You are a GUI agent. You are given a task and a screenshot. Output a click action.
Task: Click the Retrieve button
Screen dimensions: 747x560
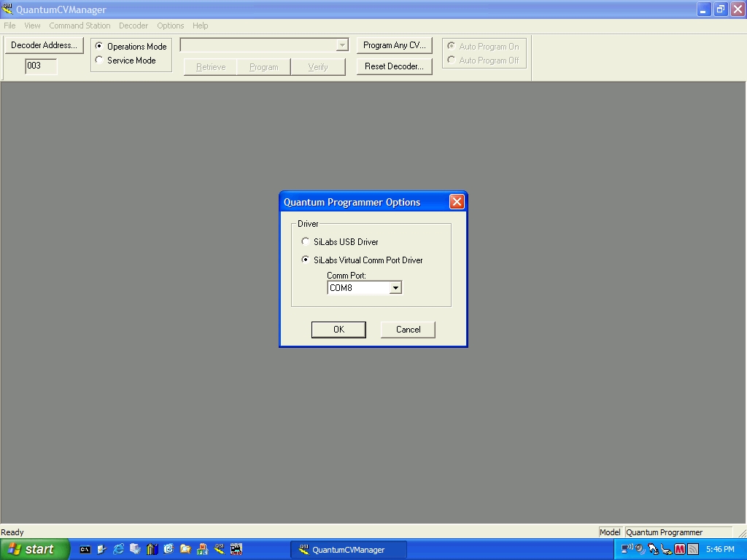pos(211,67)
